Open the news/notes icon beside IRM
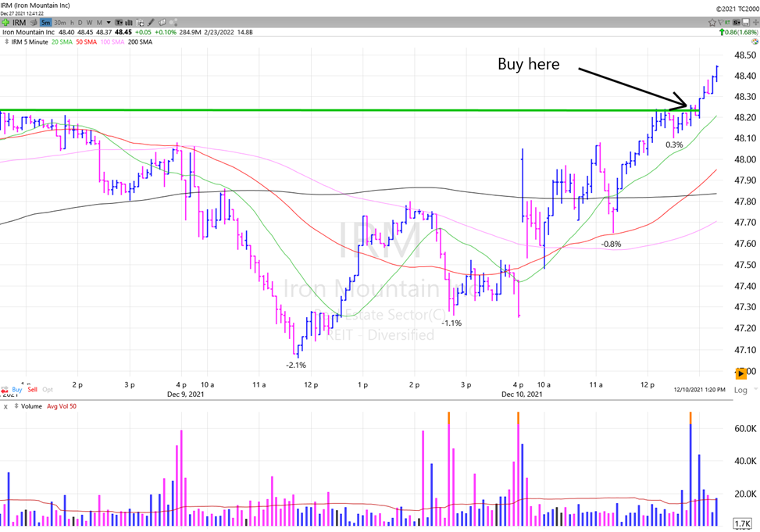The height and width of the screenshot is (532, 760). pyautogui.click(x=34, y=23)
